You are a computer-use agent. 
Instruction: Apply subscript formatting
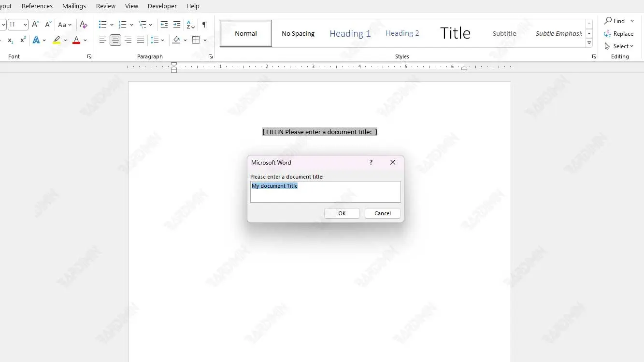click(x=10, y=41)
